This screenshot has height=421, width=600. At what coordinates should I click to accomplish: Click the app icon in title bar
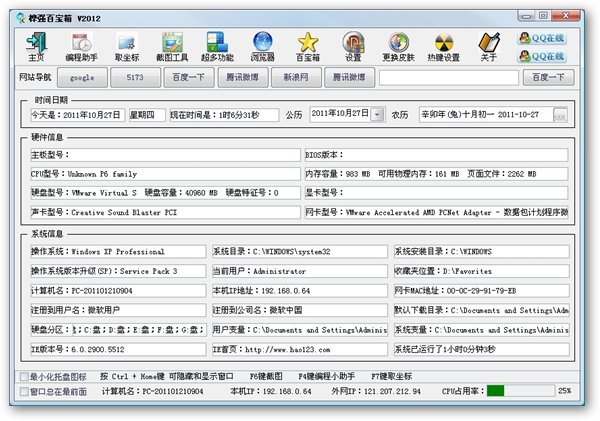click(x=20, y=18)
